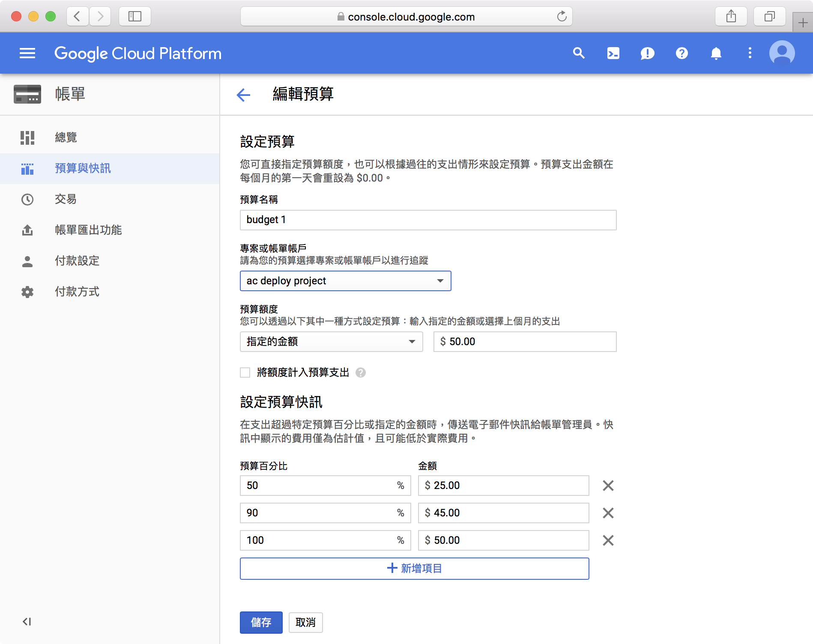Click the budget name field 'budget 1'

[x=428, y=220]
